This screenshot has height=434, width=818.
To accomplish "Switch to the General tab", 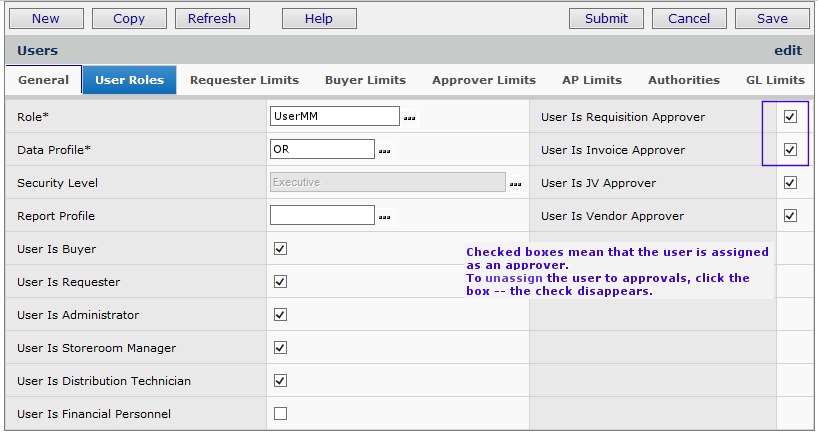I will (x=44, y=80).
